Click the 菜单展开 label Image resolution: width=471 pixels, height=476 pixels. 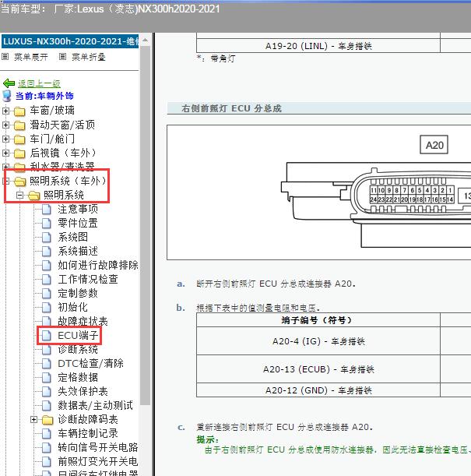point(31,57)
